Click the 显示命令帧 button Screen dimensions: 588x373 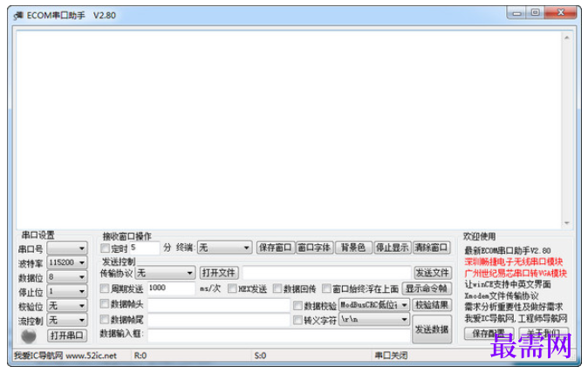point(427,288)
